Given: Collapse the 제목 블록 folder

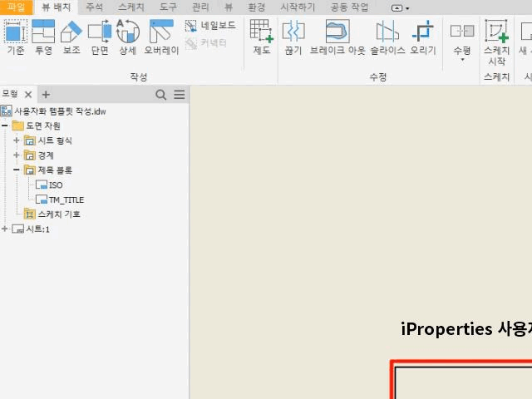Looking at the screenshot, I should (x=17, y=170).
